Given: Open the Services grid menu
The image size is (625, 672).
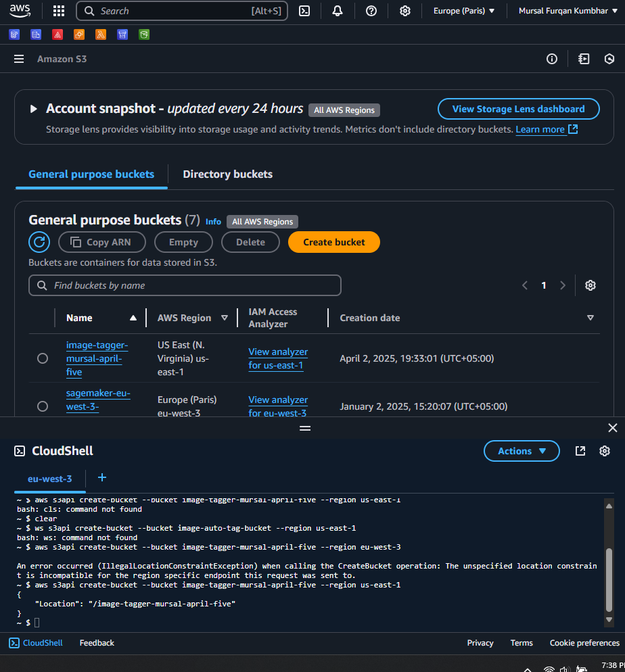Looking at the screenshot, I should pos(59,11).
